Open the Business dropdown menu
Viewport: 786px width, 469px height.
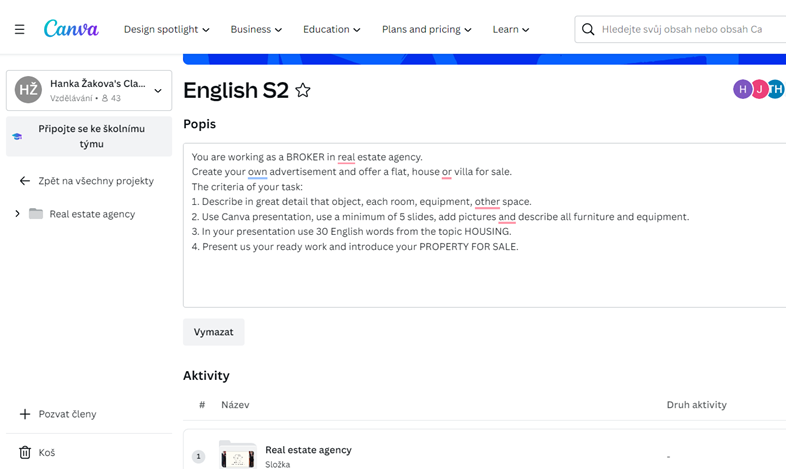tap(256, 30)
